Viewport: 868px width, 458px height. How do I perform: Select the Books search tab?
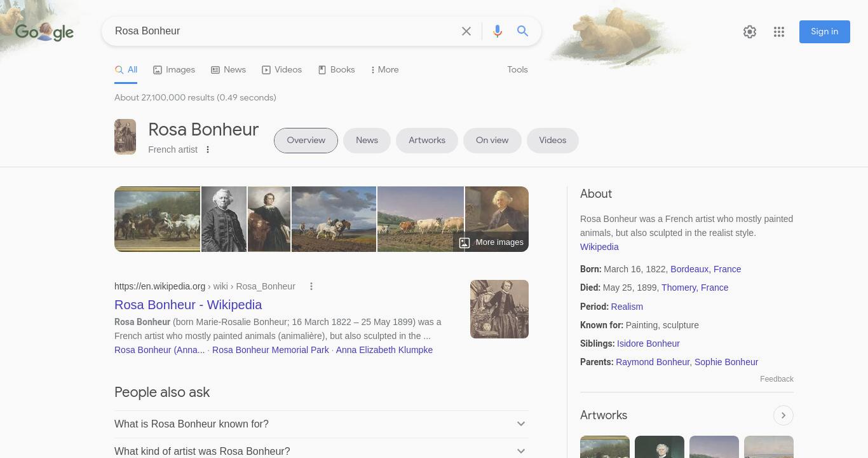click(x=336, y=70)
